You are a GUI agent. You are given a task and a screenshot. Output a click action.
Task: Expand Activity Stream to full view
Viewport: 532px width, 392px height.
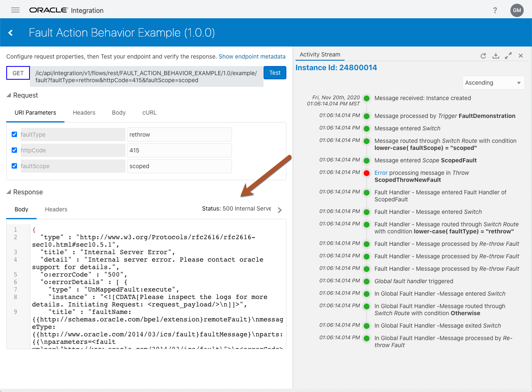[508, 56]
